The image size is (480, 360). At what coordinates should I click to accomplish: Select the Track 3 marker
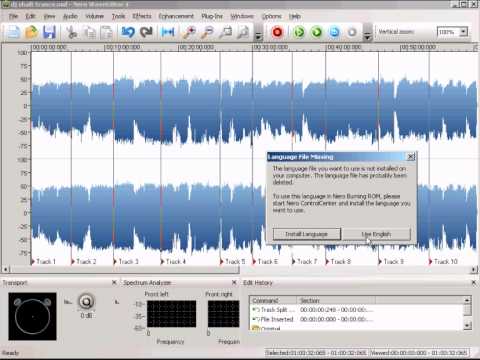click(126, 262)
